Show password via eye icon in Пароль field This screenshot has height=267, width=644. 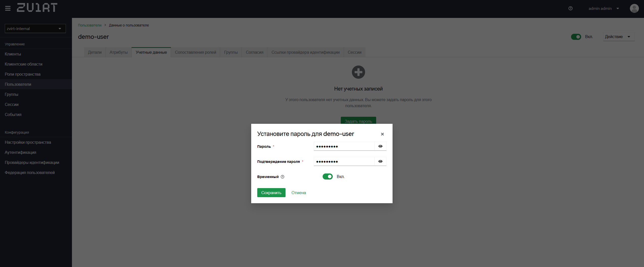tap(380, 146)
